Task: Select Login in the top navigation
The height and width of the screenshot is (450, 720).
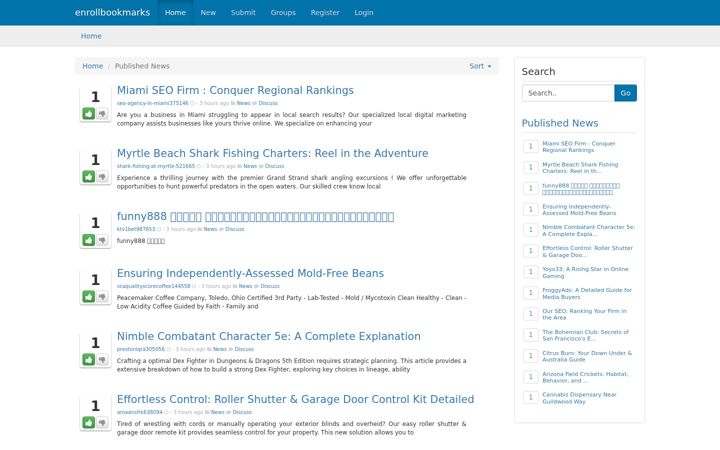Action: [364, 12]
